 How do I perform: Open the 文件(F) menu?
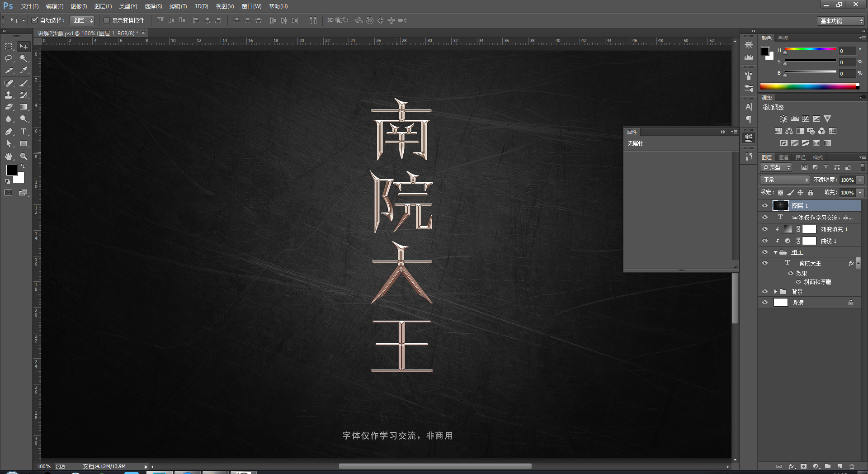30,6
